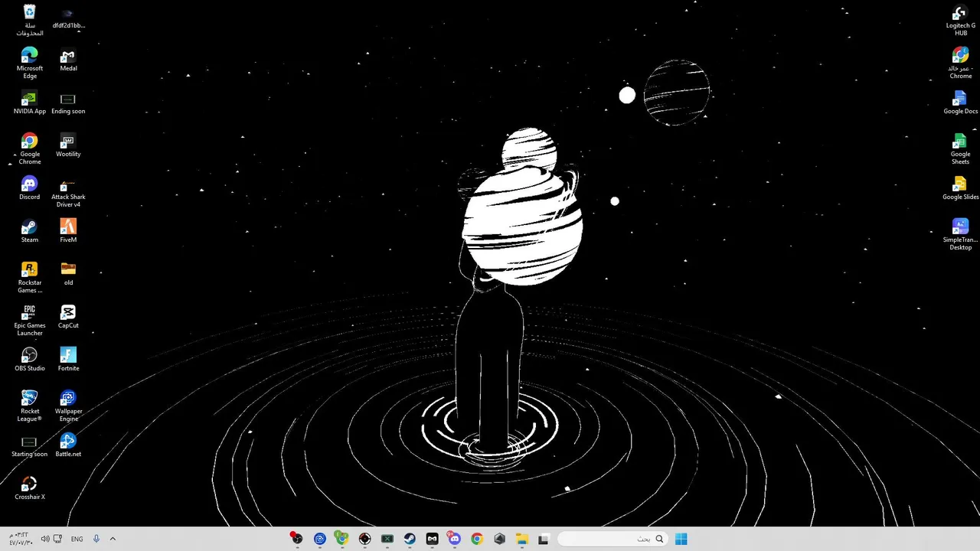The height and width of the screenshot is (551, 980).
Task: Switch to Medal in the taskbar
Action: [x=432, y=539]
